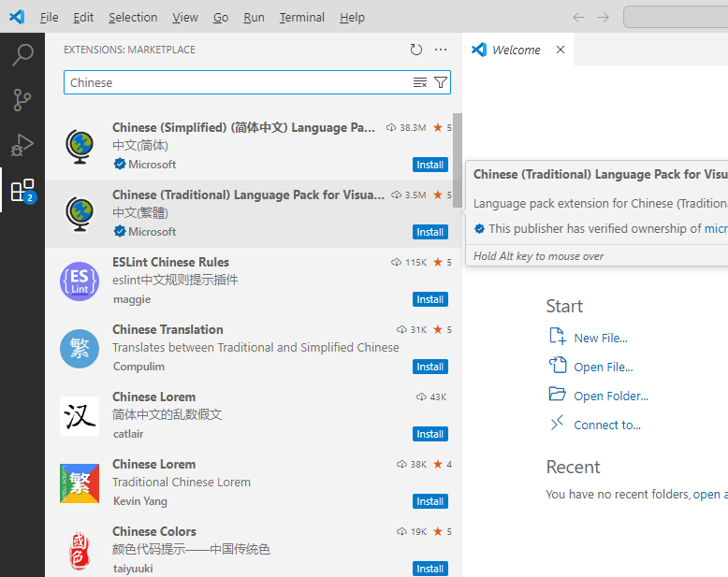Click the Extensions: Marketplace header
Viewport: 728px width, 577px height.
click(x=129, y=50)
